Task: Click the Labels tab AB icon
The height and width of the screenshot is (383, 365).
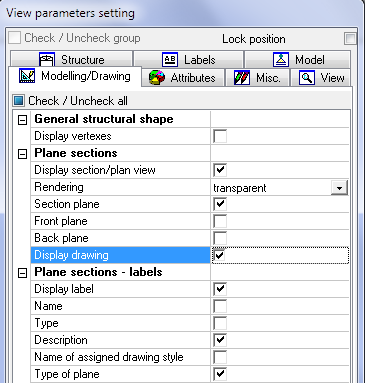Action: [x=170, y=60]
